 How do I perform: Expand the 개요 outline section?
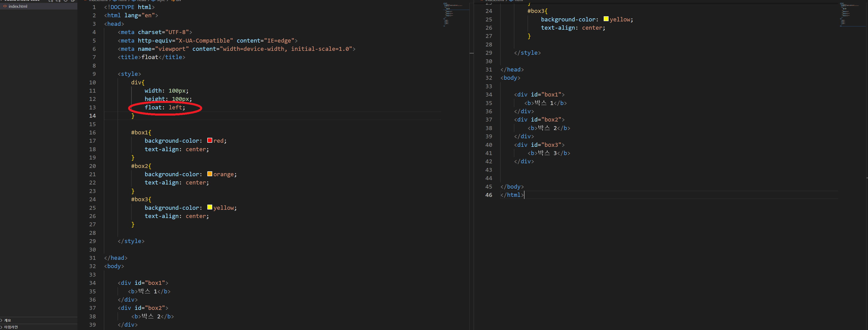coord(7,320)
